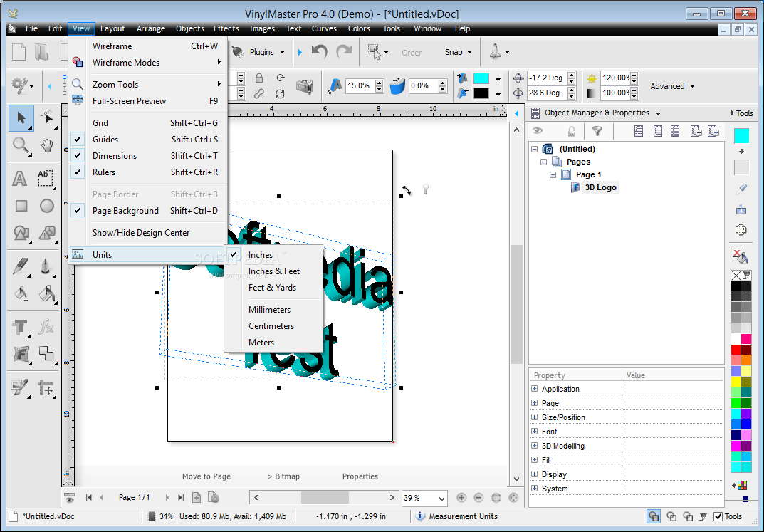Select the Pen nib tool
Image resolution: width=764 pixels, height=532 pixels.
click(x=46, y=266)
